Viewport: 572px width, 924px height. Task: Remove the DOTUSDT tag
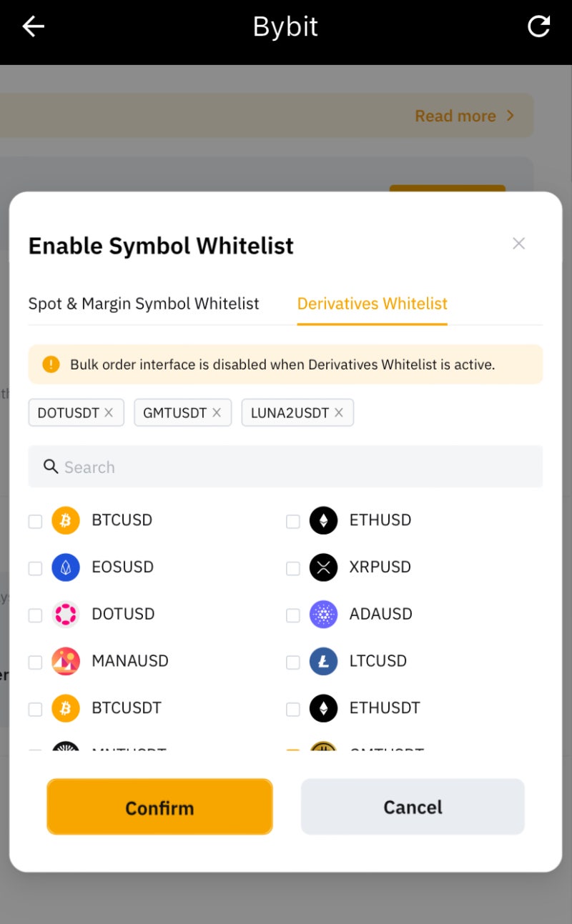pyautogui.click(x=109, y=412)
